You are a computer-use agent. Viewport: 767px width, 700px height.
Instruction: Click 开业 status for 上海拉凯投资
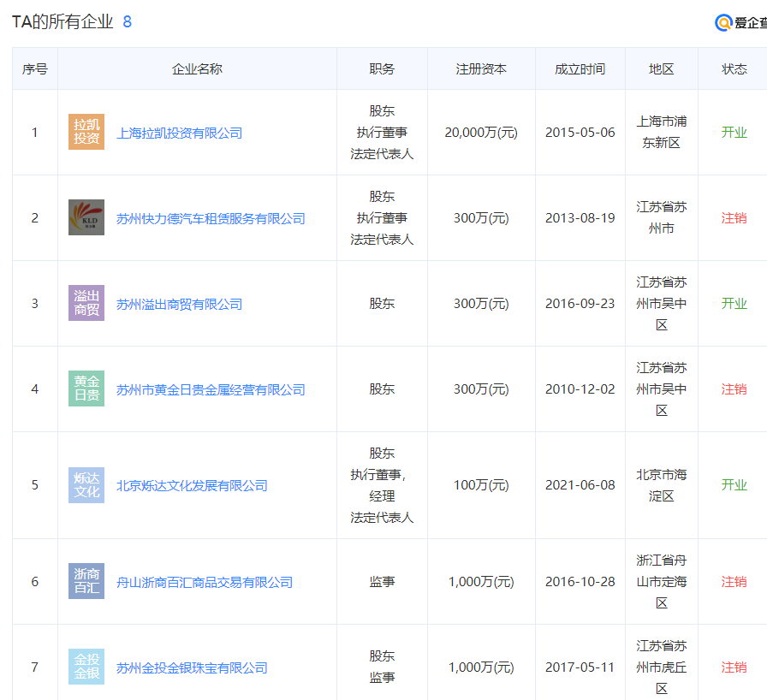(x=734, y=133)
